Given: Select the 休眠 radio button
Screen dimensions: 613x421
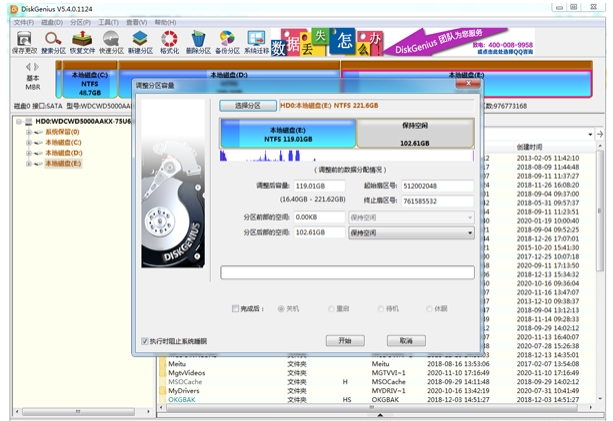Looking at the screenshot, I should point(429,309).
